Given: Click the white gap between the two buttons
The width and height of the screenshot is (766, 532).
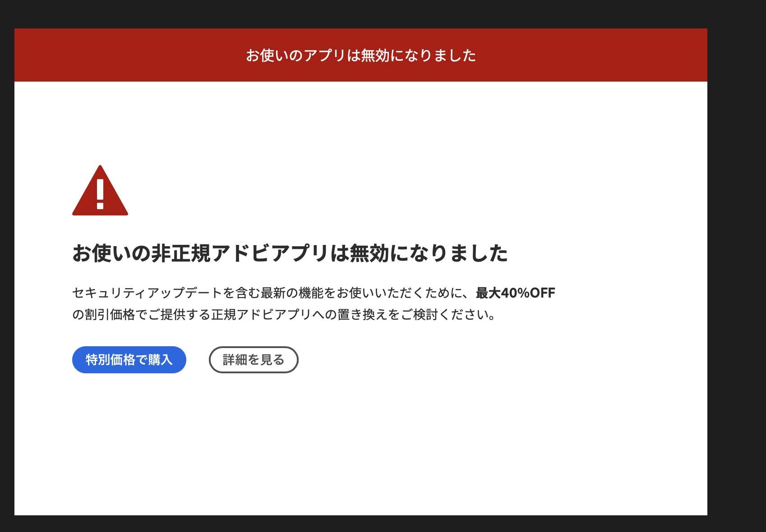Looking at the screenshot, I should pos(198,360).
